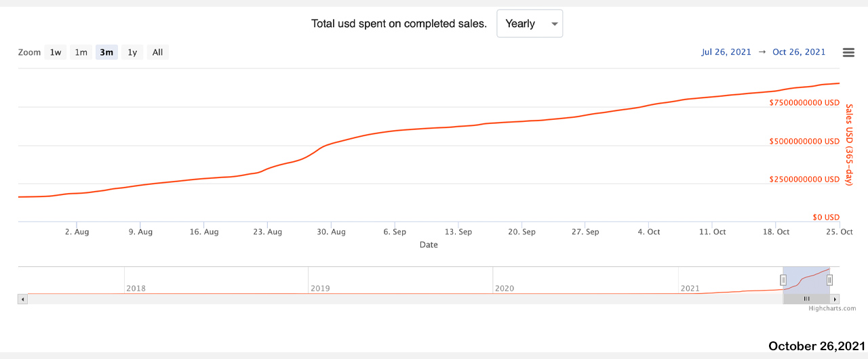Select the 3m zoom range
Screen dimensions: 868x359
pos(106,53)
